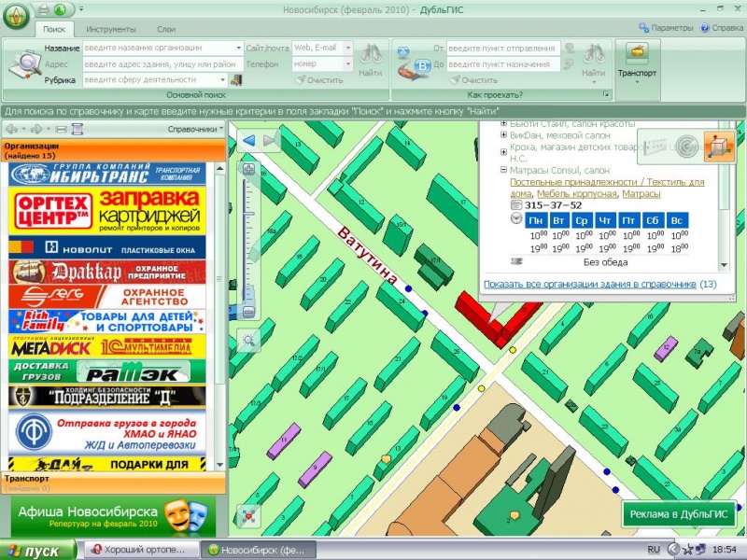The width and height of the screenshot is (747, 560).
Task: Collapse the Матрасы Consul salon entry
Action: [x=504, y=171]
